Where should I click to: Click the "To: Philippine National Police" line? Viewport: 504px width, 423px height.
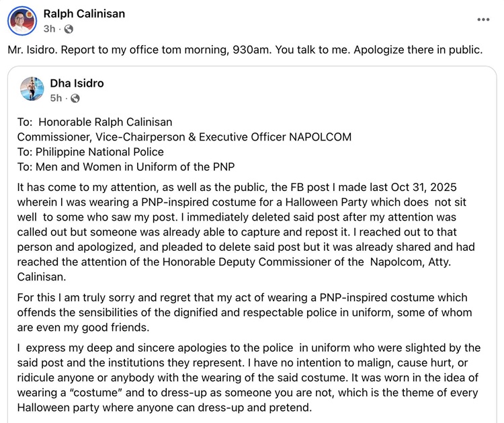(x=90, y=151)
